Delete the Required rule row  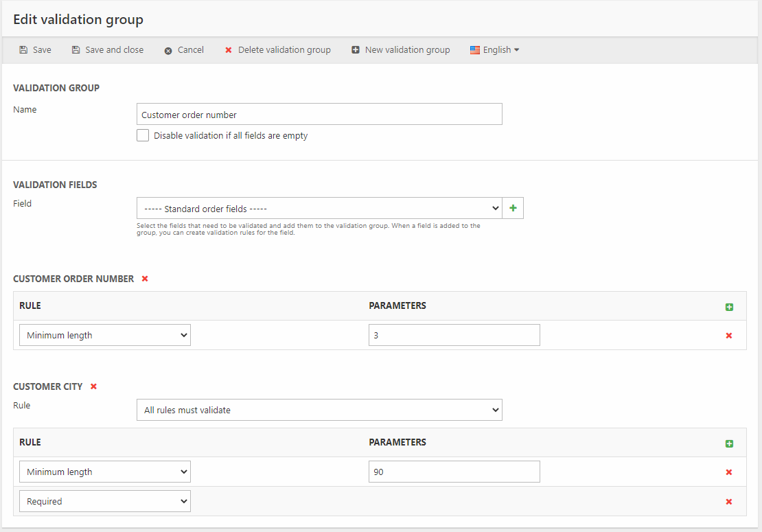point(729,502)
